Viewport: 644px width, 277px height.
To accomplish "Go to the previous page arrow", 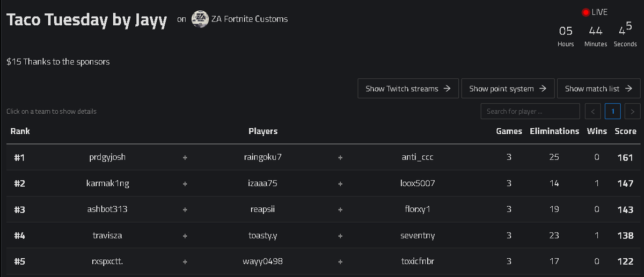I will 592,112.
